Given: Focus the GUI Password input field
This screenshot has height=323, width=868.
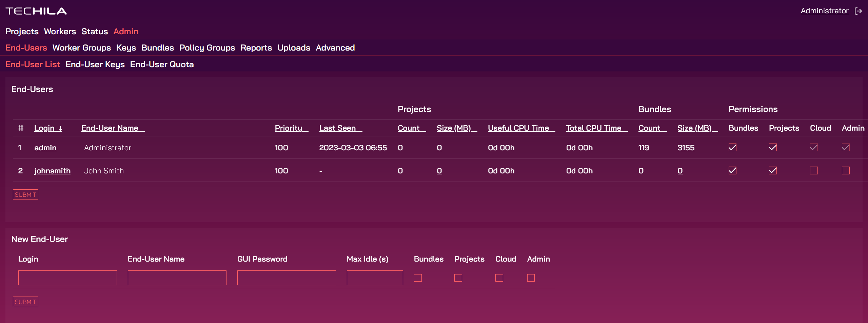Looking at the screenshot, I should pos(287,278).
